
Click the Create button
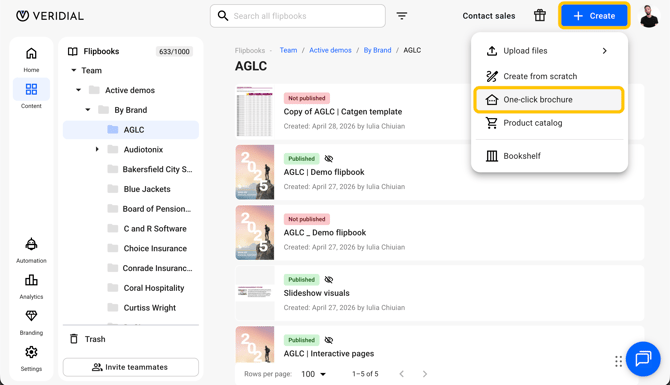tap(594, 16)
